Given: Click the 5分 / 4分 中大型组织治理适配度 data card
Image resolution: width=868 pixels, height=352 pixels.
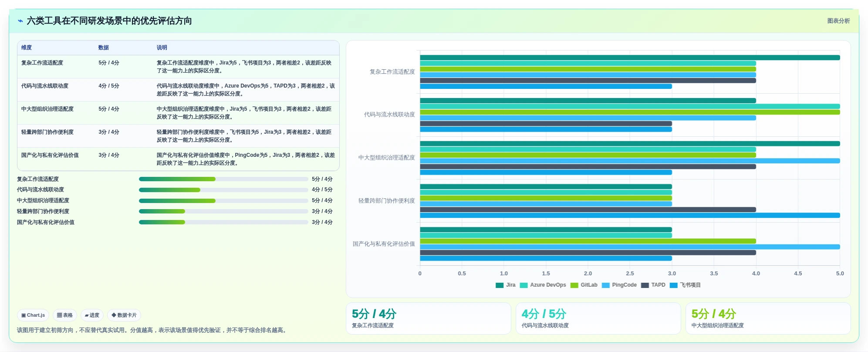Looking at the screenshot, I should (x=768, y=318).
